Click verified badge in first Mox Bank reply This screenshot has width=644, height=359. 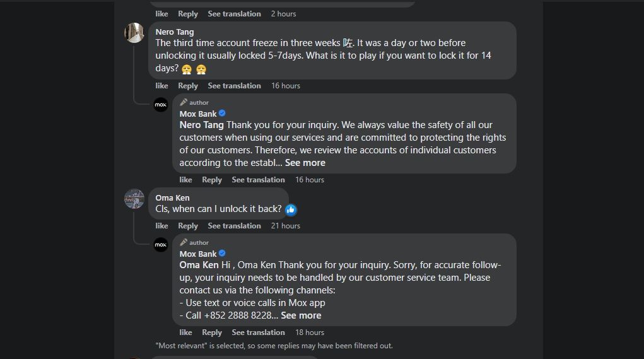[222, 114]
